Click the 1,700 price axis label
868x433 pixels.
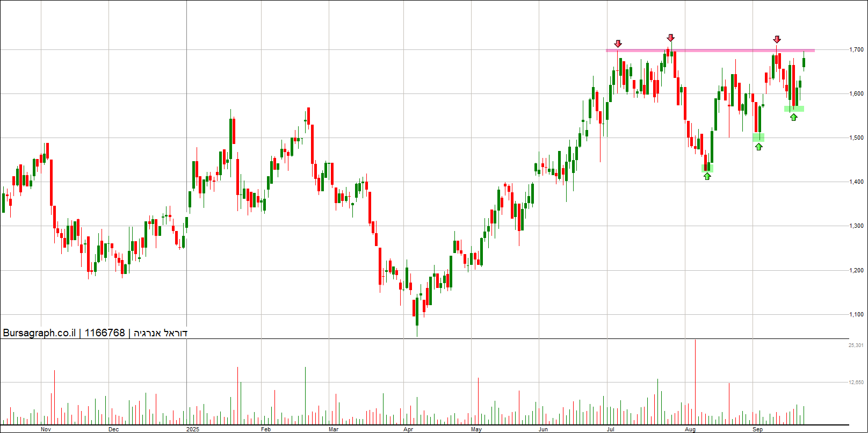856,49
